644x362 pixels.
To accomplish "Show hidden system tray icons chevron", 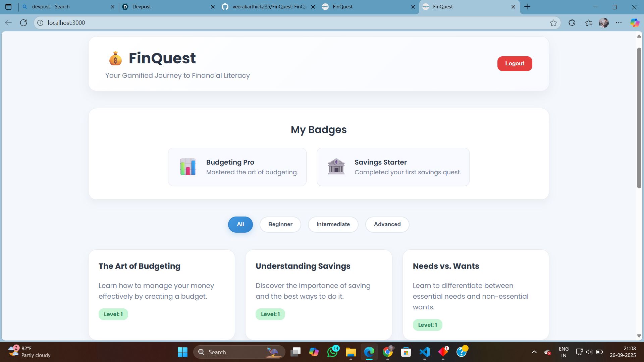I will coord(534,352).
